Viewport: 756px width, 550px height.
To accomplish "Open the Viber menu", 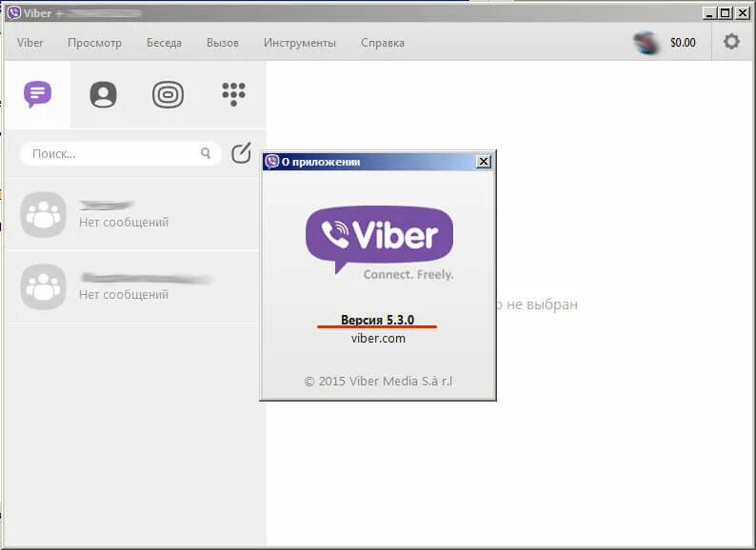I will pyautogui.click(x=30, y=43).
